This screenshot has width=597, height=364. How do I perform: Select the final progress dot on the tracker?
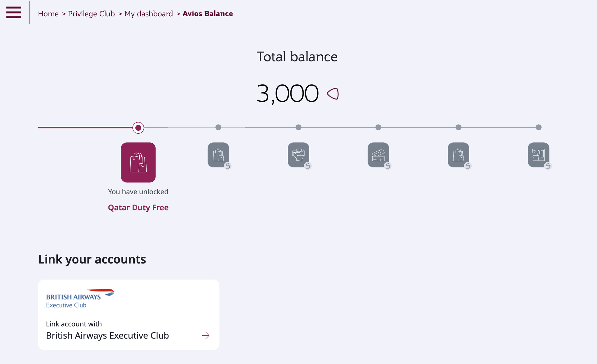tap(538, 127)
